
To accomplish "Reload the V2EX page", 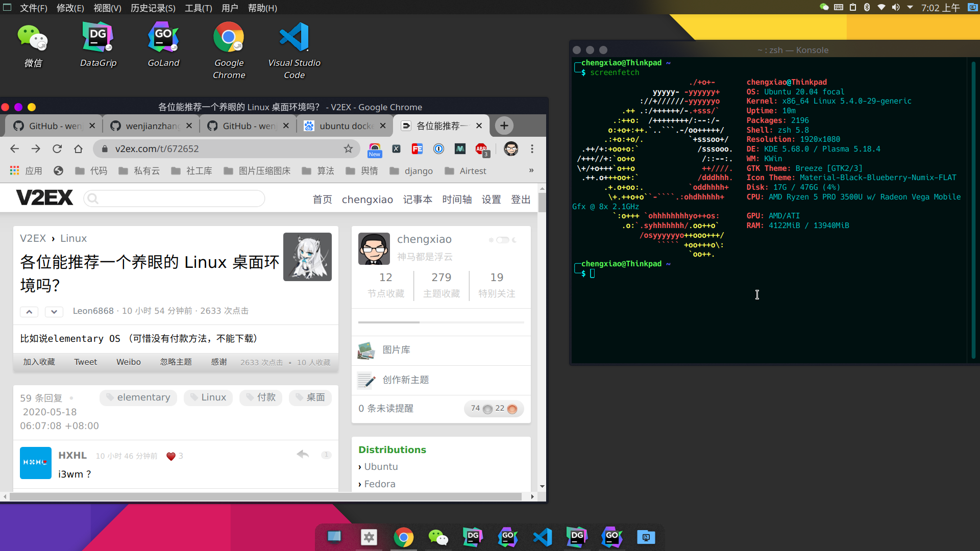I will click(x=57, y=148).
